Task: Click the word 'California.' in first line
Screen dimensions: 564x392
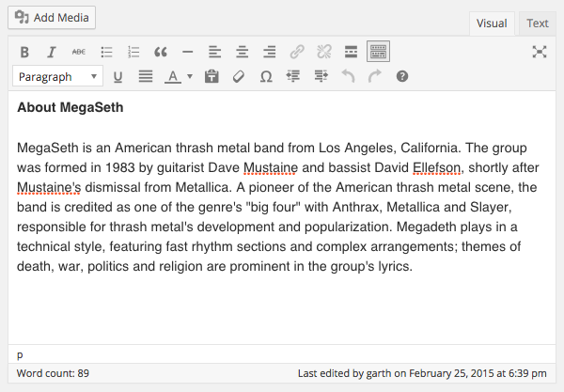Action: pos(431,149)
